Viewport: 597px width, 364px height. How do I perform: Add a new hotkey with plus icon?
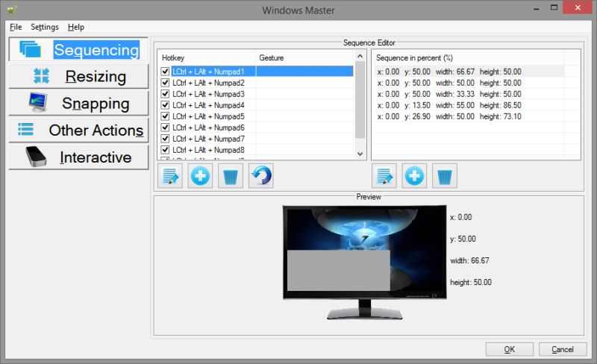[200, 176]
